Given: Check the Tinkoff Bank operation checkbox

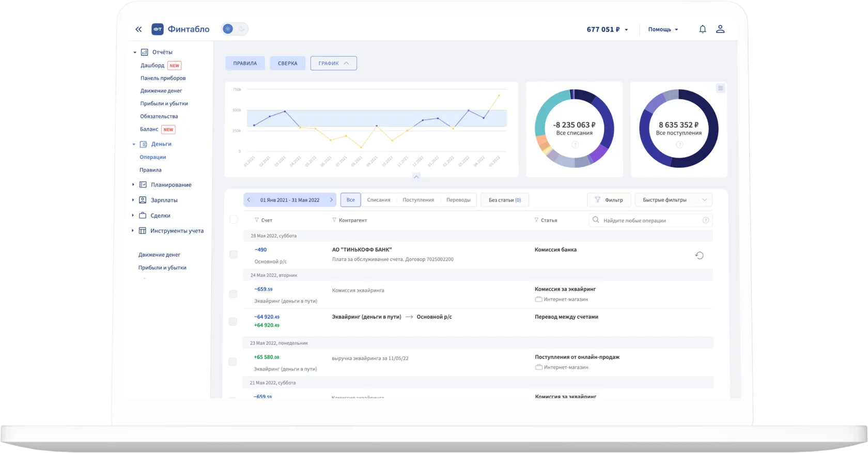Looking at the screenshot, I should pyautogui.click(x=234, y=254).
